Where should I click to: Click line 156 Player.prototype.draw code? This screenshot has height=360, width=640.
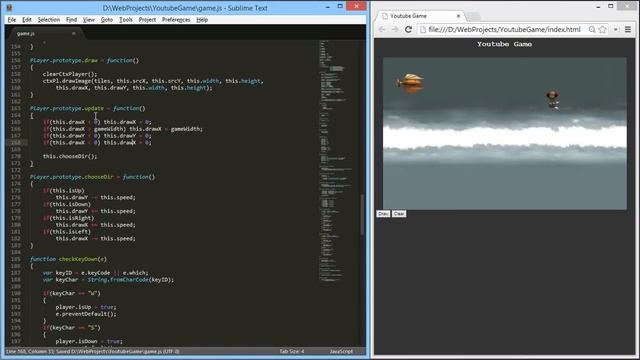[84, 60]
